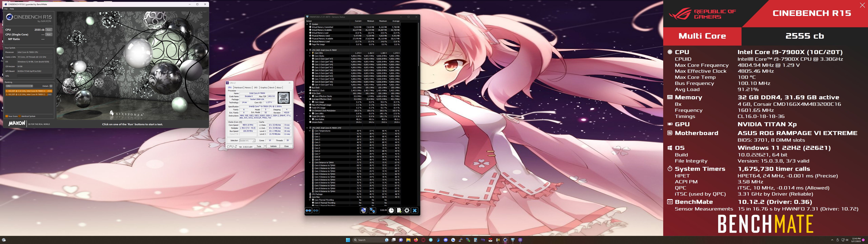
Task: Switch to CPU-Z taskbar icon
Action: [x=520, y=240]
